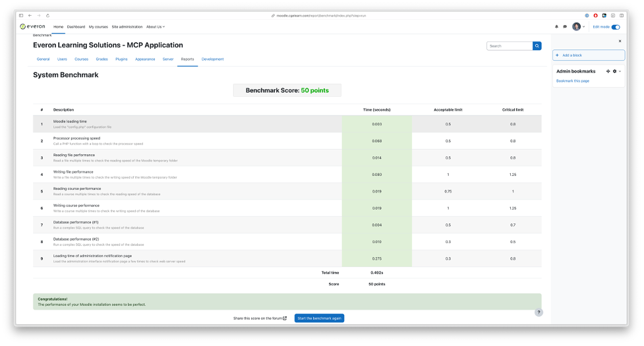This screenshot has width=644, height=346.
Task: Open the user profile avatar menu
Action: pyautogui.click(x=577, y=27)
